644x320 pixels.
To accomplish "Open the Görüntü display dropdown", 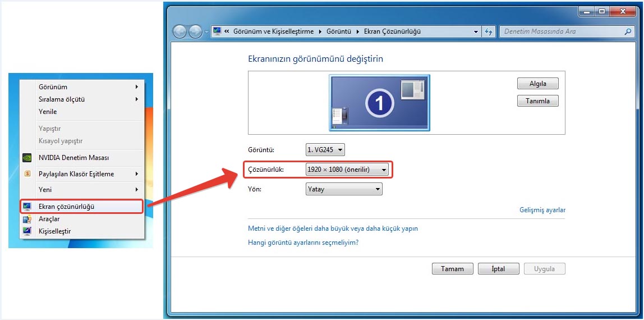I will coord(325,150).
